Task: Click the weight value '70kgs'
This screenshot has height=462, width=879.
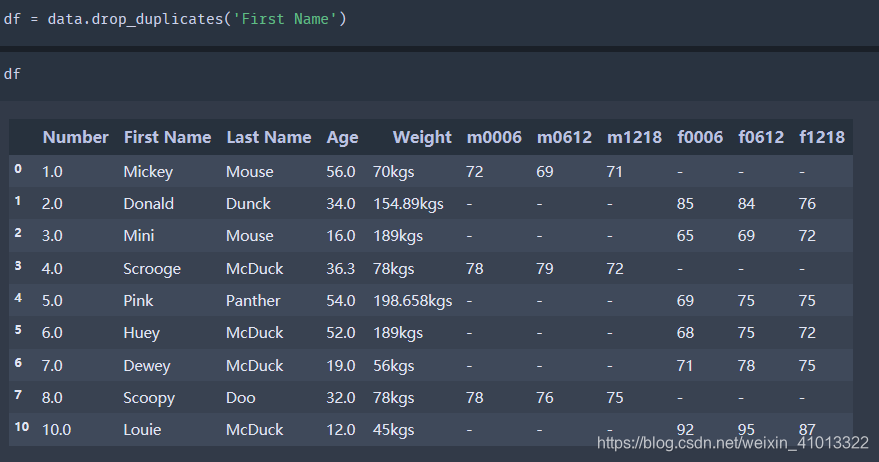Action: point(393,172)
